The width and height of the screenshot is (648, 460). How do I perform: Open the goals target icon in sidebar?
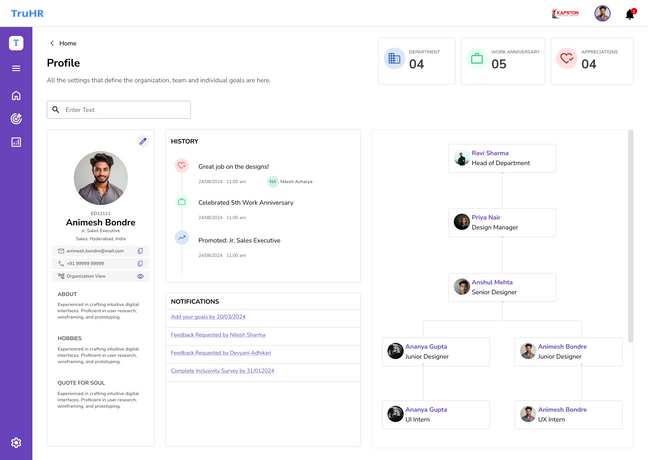pyautogui.click(x=16, y=119)
